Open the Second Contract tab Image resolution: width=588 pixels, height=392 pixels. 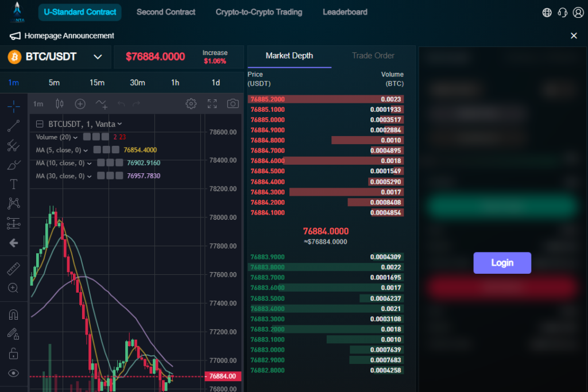(166, 13)
